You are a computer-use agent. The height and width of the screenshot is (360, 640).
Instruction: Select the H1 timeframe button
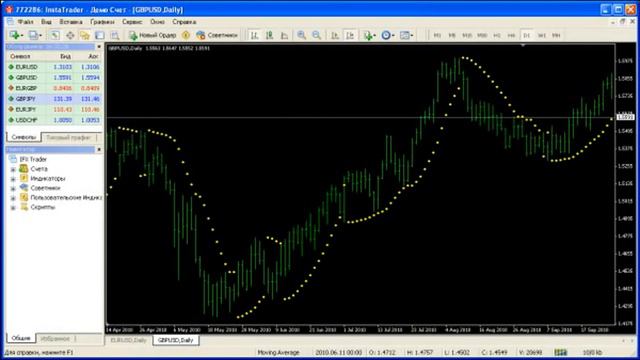coord(497,36)
